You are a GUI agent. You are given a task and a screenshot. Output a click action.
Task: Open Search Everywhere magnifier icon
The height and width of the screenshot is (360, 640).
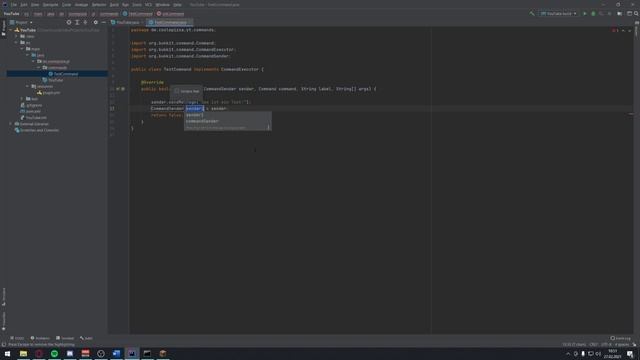click(x=636, y=13)
